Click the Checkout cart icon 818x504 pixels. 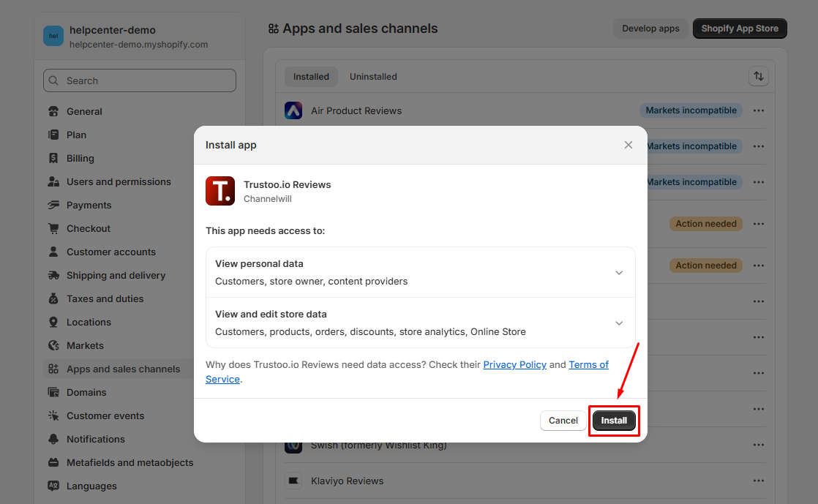[53, 229]
